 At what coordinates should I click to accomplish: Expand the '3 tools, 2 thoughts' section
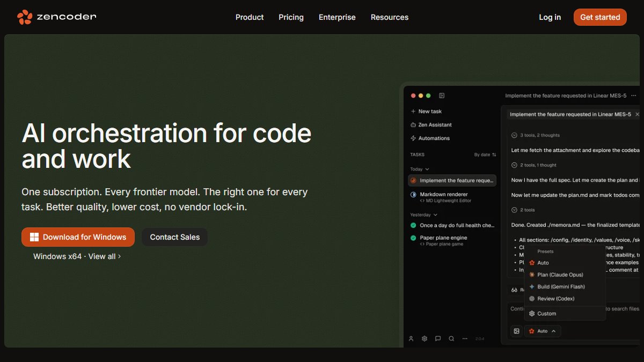pos(536,135)
